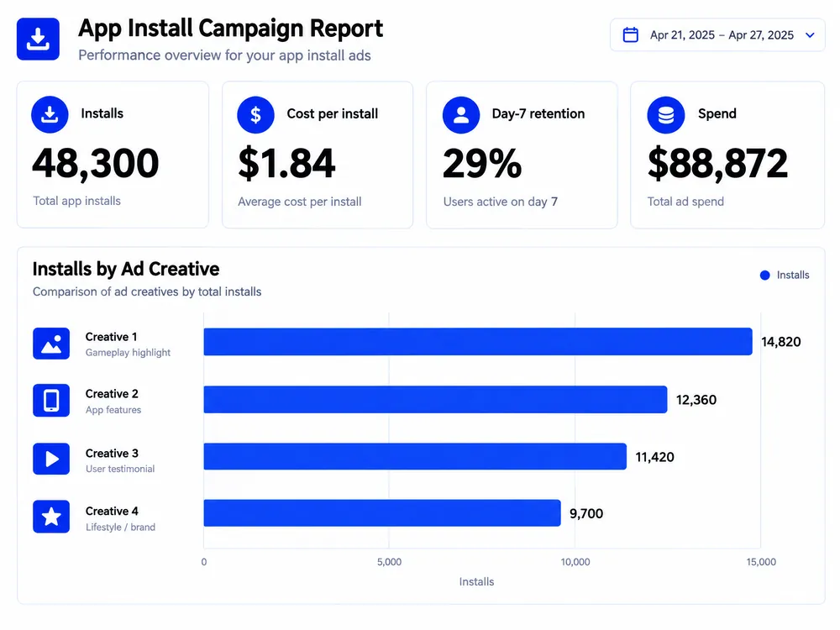Click the 9,700 bar value label
This screenshot has width=840, height=630.
(x=586, y=514)
